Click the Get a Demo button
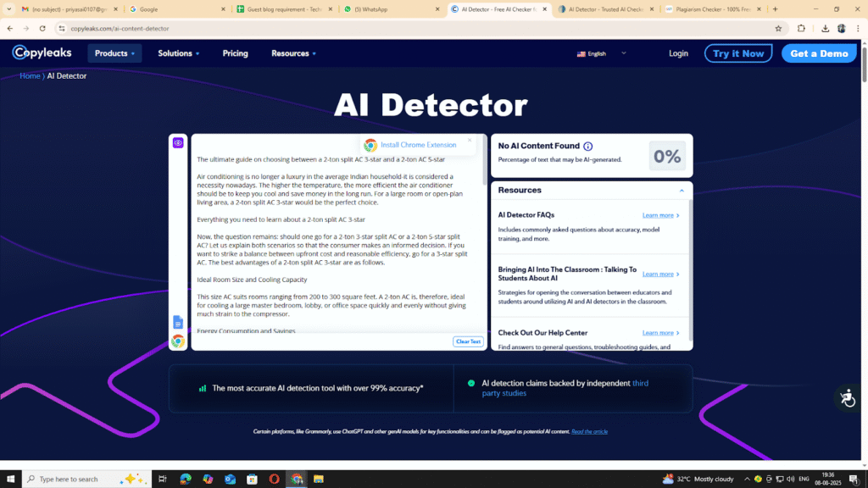Viewport: 868px width, 488px height. coord(819,53)
